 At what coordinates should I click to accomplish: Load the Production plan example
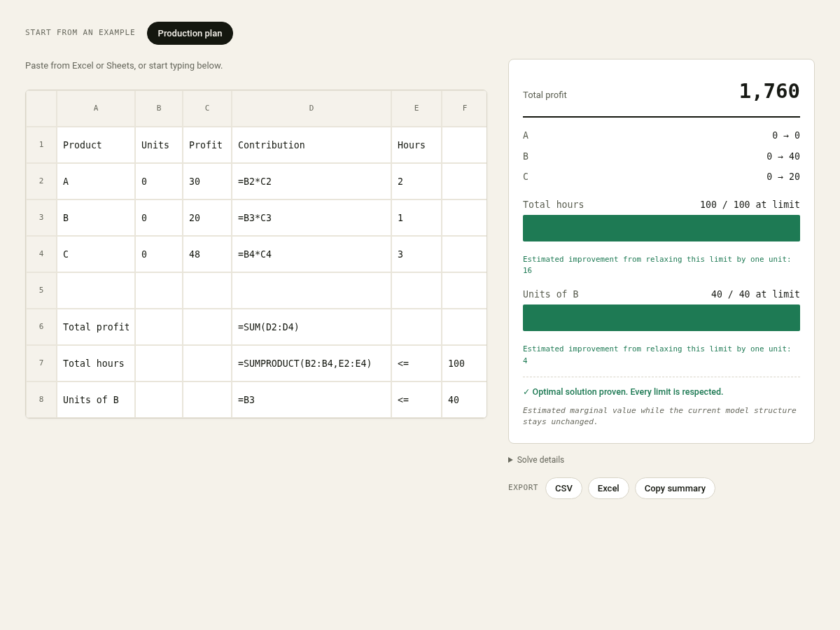click(190, 33)
